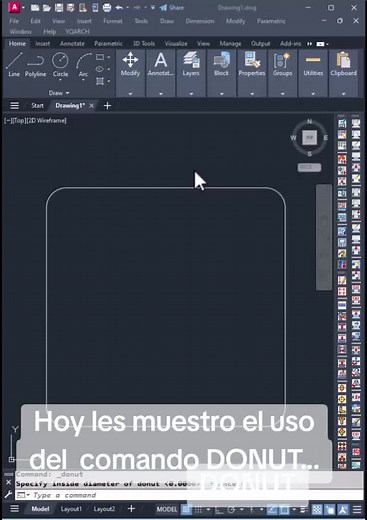Click the New drawing icon
This screenshot has height=520, width=367.
(35, 7)
